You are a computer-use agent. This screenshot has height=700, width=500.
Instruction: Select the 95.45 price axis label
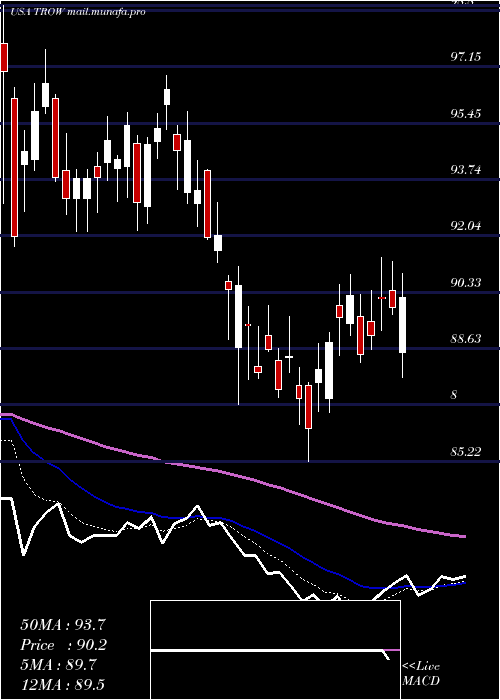(x=466, y=113)
